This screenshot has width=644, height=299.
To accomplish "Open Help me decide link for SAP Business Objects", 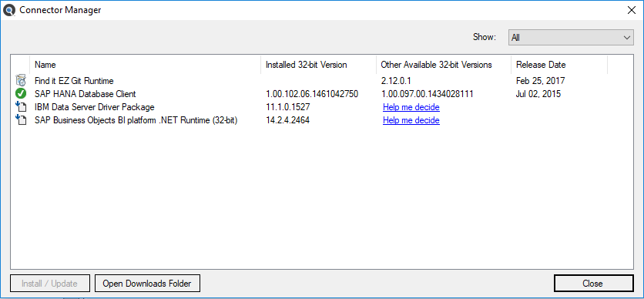I will pos(411,120).
